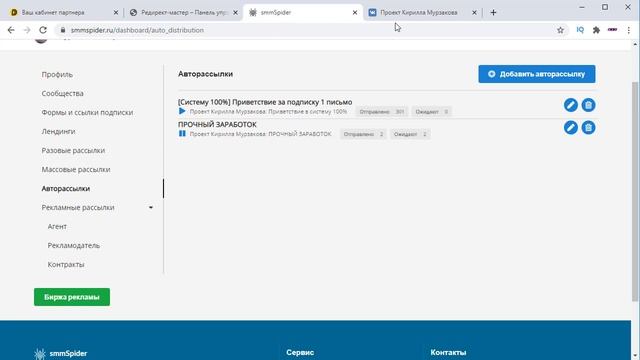The height and width of the screenshot is (360, 640).
Task: Delete the [Систему 100%] Приветствие autoresponder
Action: (588, 105)
